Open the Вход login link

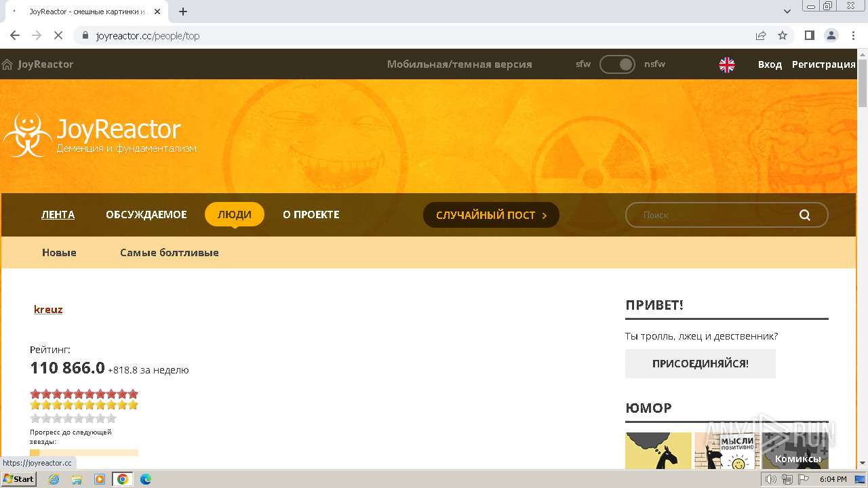pos(770,64)
